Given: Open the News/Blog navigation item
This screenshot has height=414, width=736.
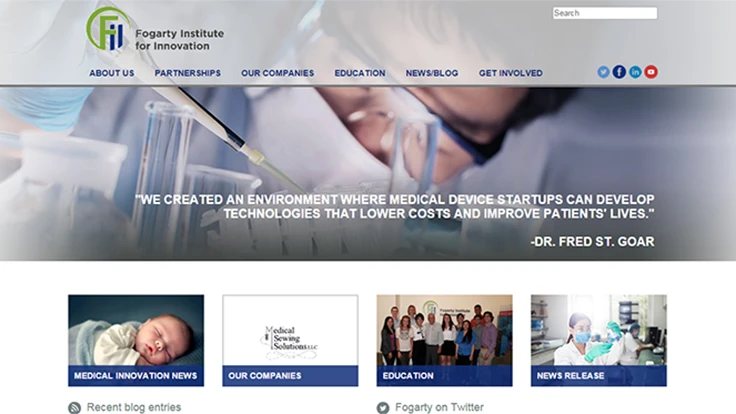Looking at the screenshot, I should click(x=432, y=73).
